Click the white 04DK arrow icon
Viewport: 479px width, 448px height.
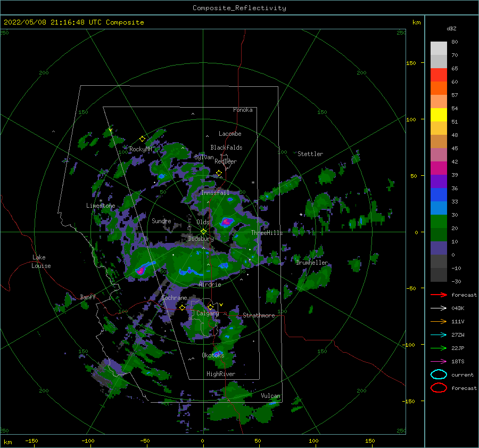pos(439,308)
